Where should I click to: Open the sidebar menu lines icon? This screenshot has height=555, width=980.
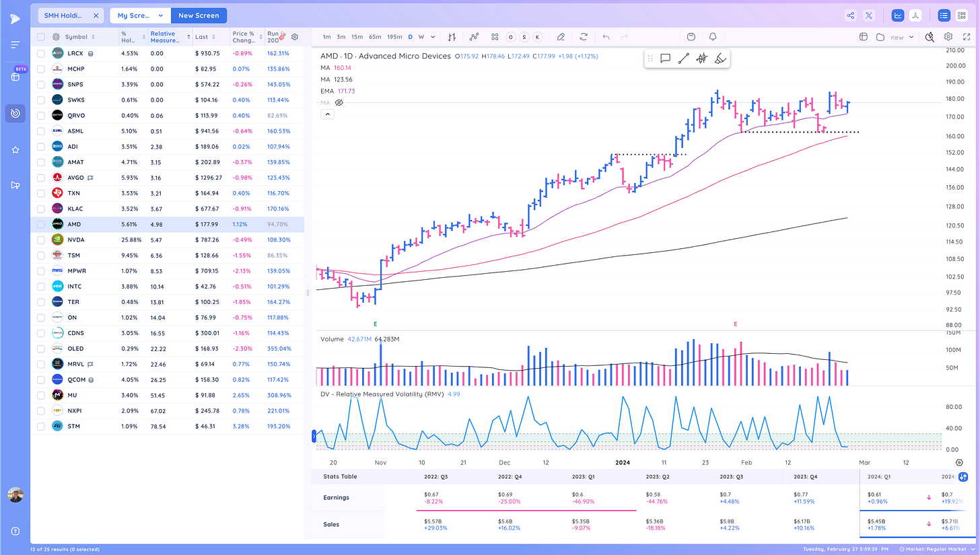click(15, 45)
